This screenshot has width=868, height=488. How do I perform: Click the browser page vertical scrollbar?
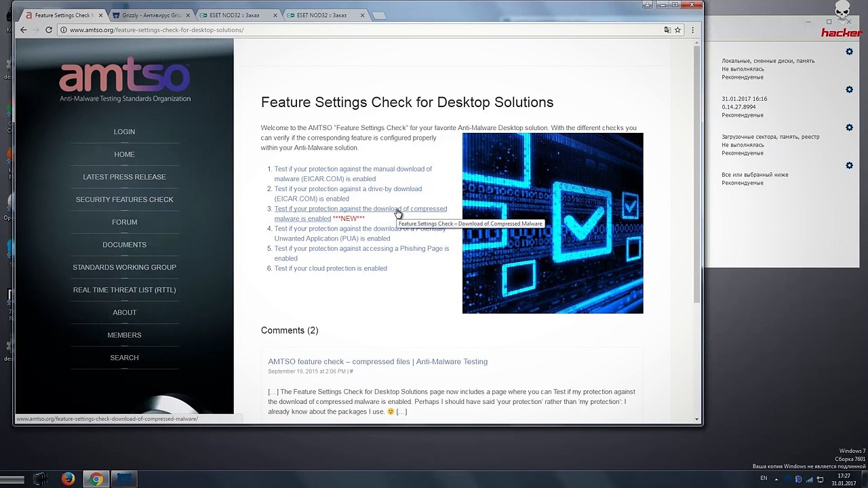697,174
